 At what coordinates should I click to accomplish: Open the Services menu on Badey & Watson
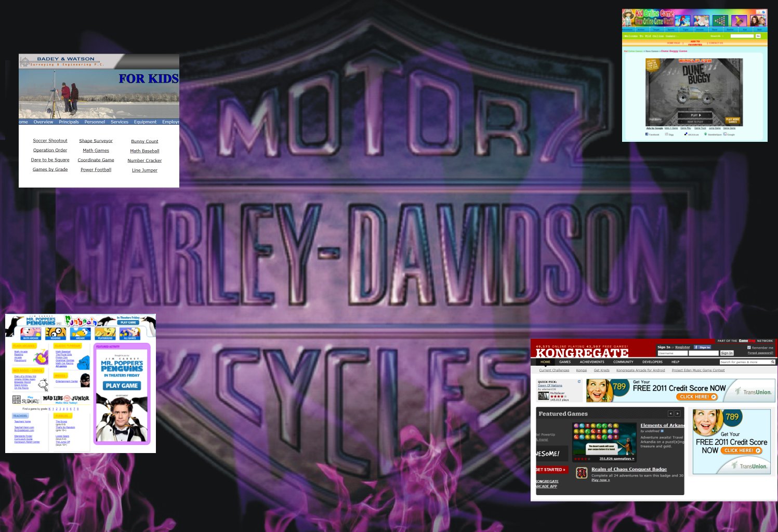pos(120,122)
